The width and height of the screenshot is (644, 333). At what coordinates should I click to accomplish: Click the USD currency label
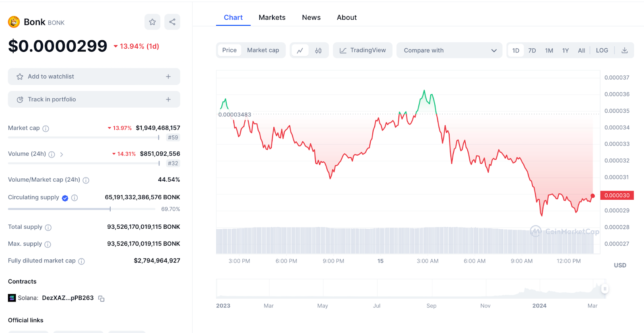(620, 265)
